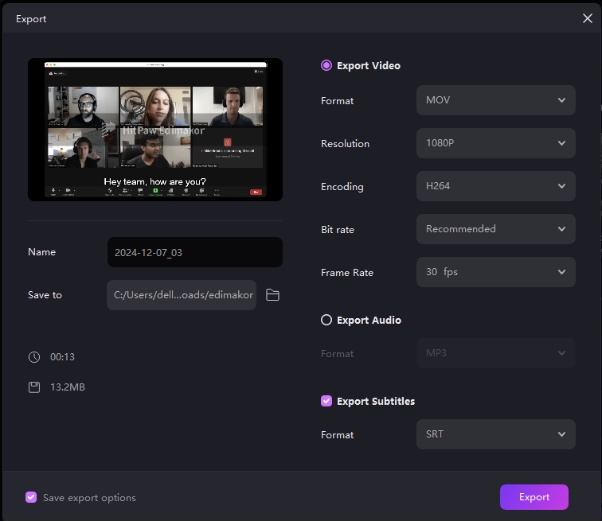Open the SRT subtitle format dropdown
Viewport: 602px width, 522px height.
coord(495,435)
